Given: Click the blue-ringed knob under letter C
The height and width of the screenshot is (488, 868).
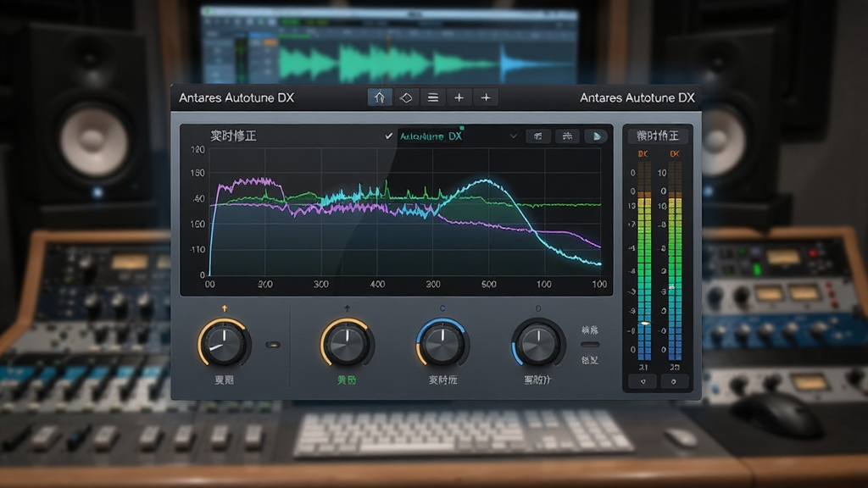Looking at the screenshot, I should click(x=442, y=344).
